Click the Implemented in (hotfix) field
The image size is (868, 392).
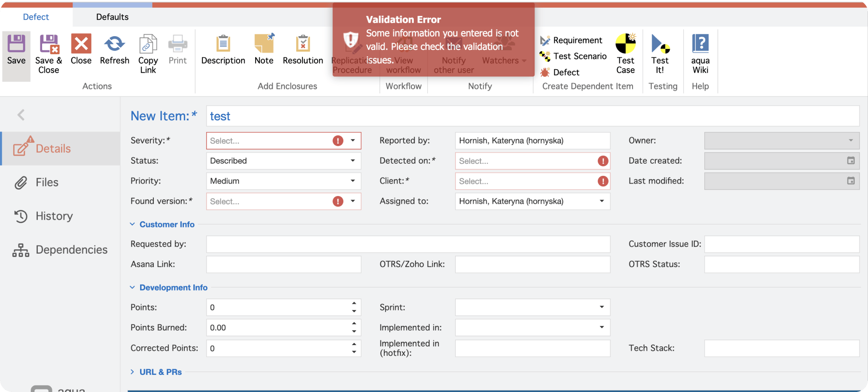click(533, 348)
